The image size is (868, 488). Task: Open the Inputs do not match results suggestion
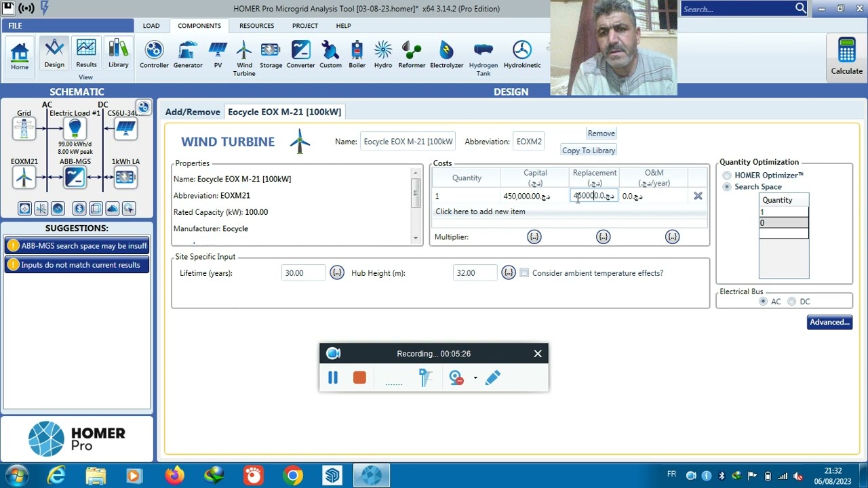point(77,265)
